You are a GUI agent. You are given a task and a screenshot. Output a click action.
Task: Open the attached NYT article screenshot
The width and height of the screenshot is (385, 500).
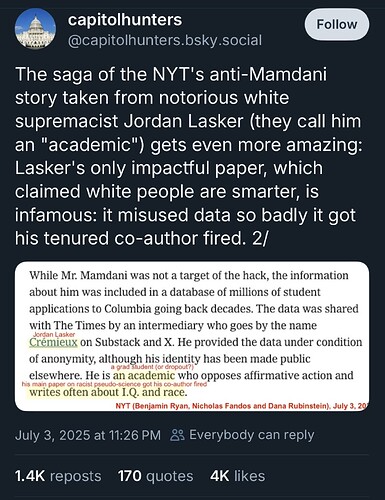tap(192, 336)
